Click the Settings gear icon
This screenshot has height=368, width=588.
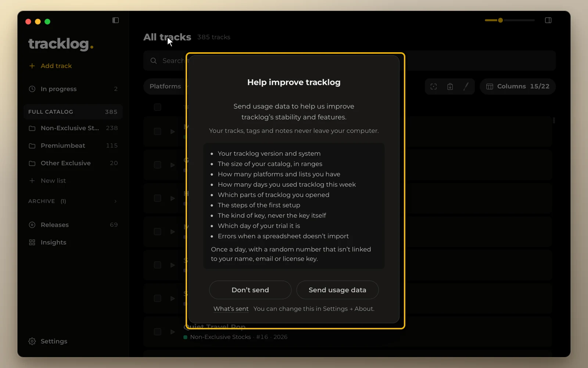[32, 342]
